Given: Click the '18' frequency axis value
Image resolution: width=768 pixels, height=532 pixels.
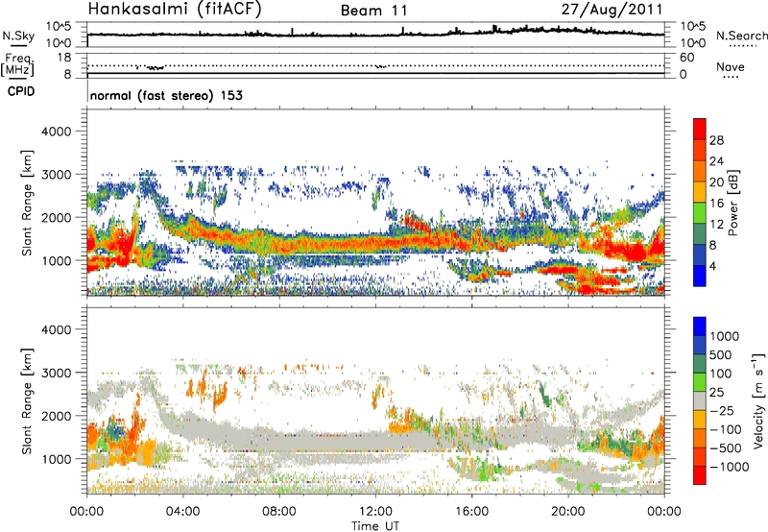Looking at the screenshot, I should point(63,58).
